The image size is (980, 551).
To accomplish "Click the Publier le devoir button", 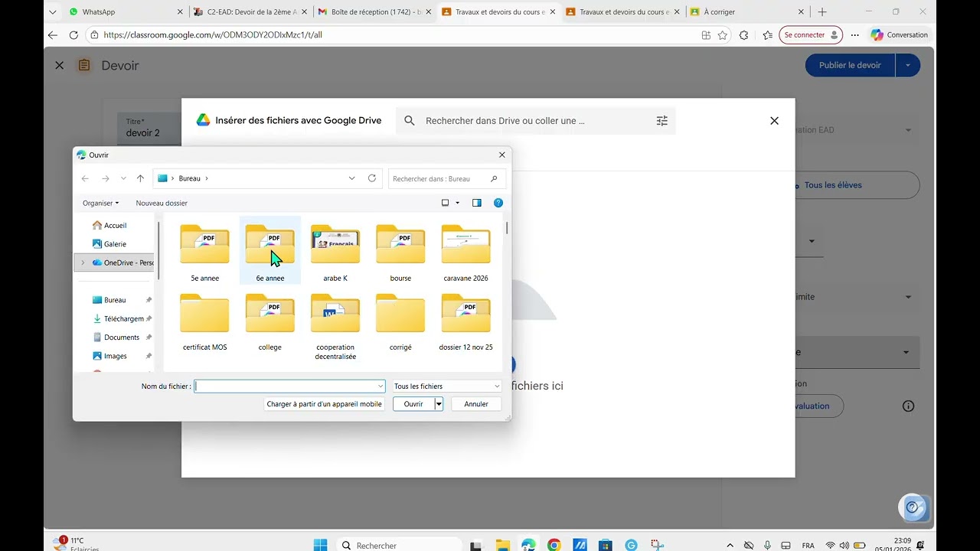I will point(850,65).
